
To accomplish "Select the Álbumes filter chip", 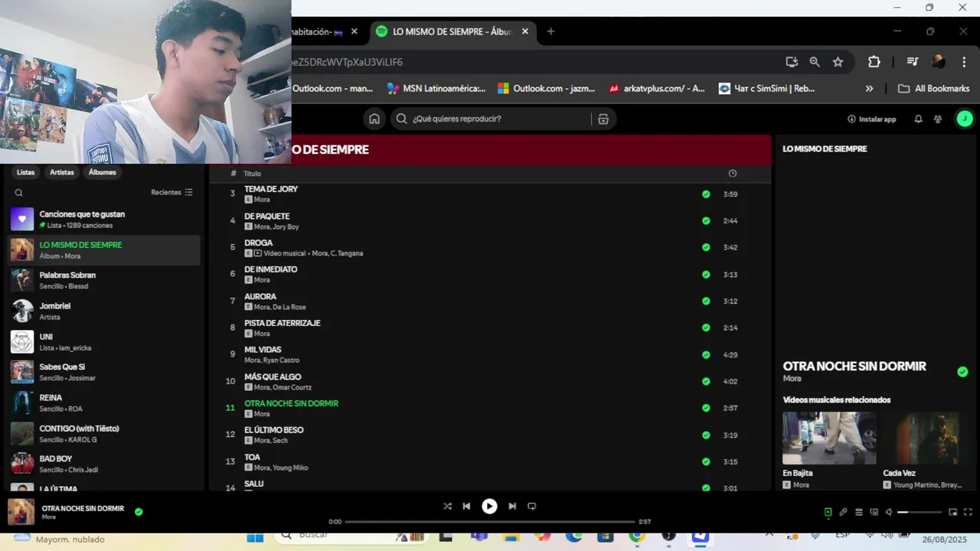I will pyautogui.click(x=102, y=172).
